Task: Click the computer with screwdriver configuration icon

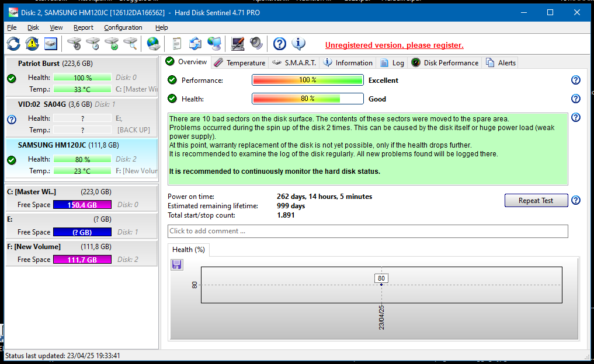Action: [238, 44]
